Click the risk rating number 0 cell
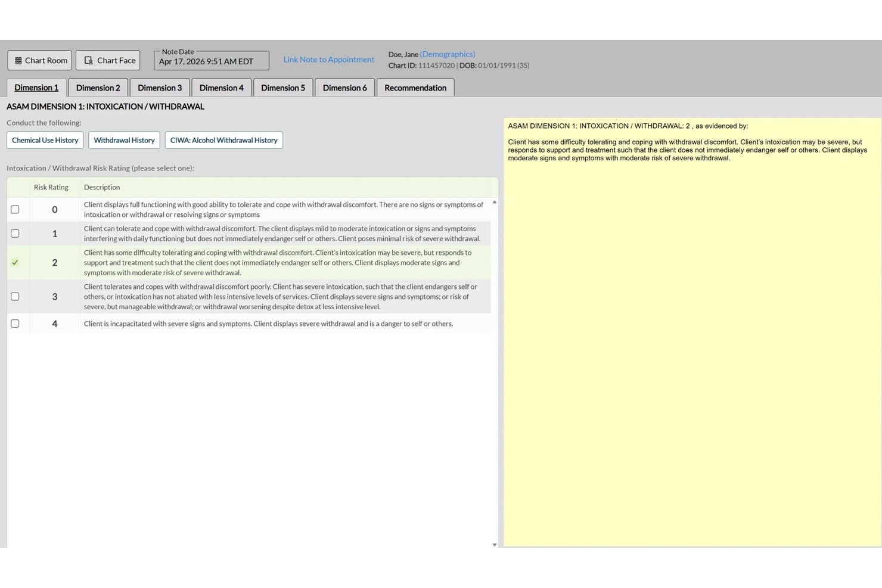The width and height of the screenshot is (882, 588). (x=55, y=210)
